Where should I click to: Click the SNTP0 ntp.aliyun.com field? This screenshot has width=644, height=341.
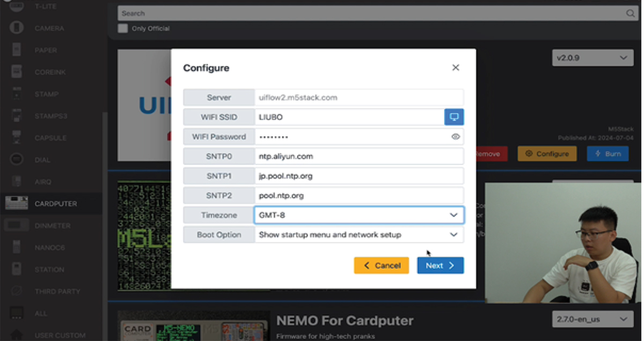click(x=358, y=157)
